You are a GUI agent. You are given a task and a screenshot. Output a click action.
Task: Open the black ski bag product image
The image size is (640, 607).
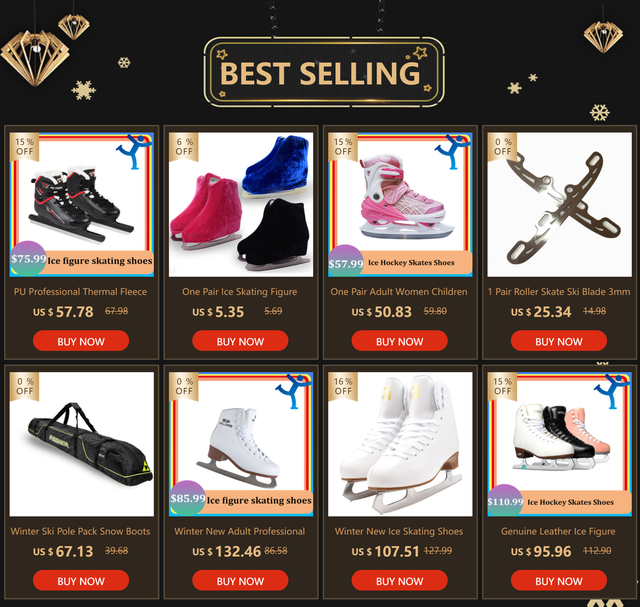pyautogui.click(x=82, y=444)
